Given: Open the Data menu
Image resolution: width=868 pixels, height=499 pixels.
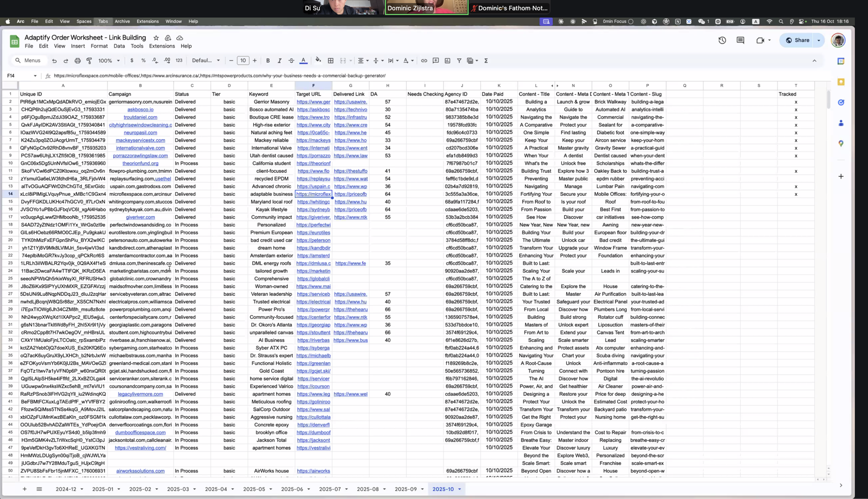Looking at the screenshot, I should pos(119,46).
